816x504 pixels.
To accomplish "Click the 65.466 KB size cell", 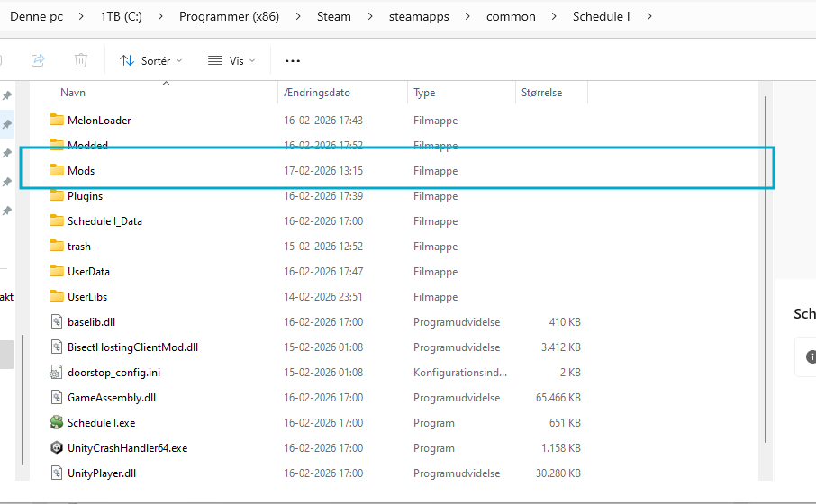I will tap(558, 398).
